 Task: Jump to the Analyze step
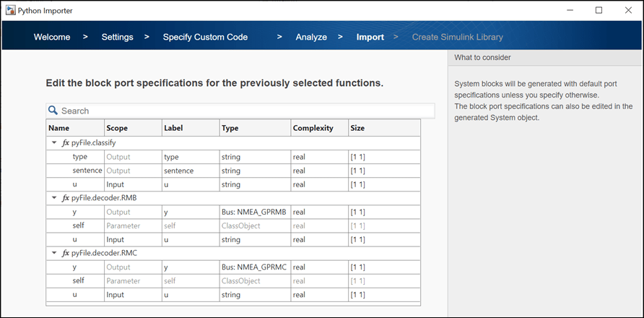311,37
